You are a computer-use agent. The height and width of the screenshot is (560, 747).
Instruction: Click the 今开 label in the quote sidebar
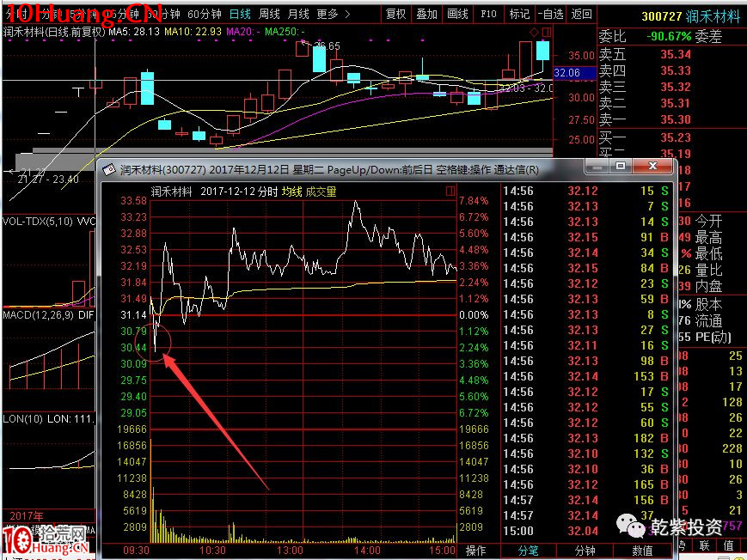pyautogui.click(x=708, y=221)
